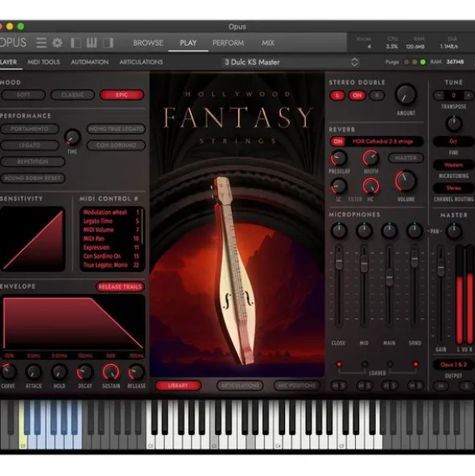Click the Sensitivity curve graph
475x476 pixels.
pos(33,239)
